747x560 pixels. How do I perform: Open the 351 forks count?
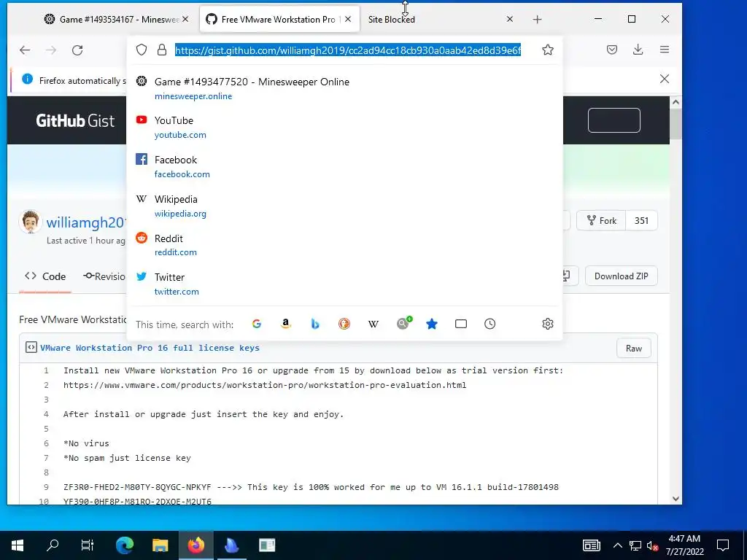(x=641, y=220)
